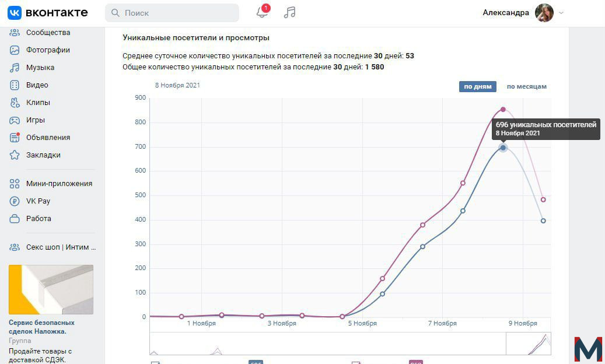The height and width of the screenshot is (364, 605).
Task: Open Фотографии from the sidebar
Action: click(48, 50)
